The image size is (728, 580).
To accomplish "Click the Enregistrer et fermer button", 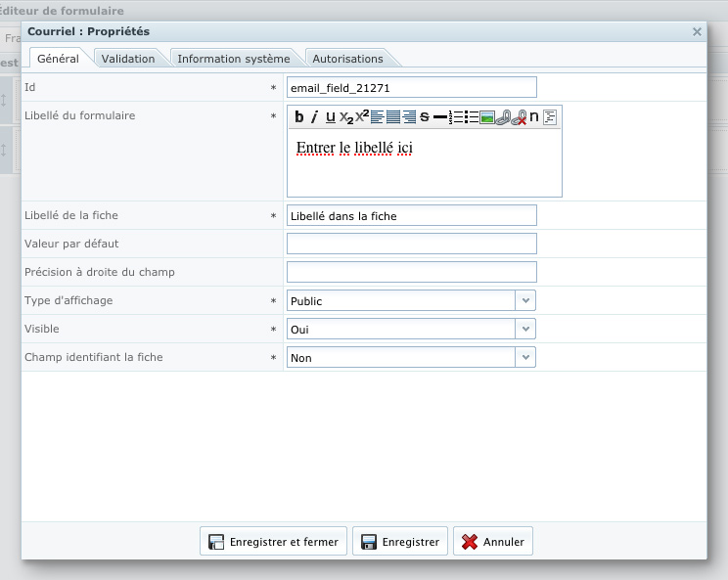I will coord(273,541).
